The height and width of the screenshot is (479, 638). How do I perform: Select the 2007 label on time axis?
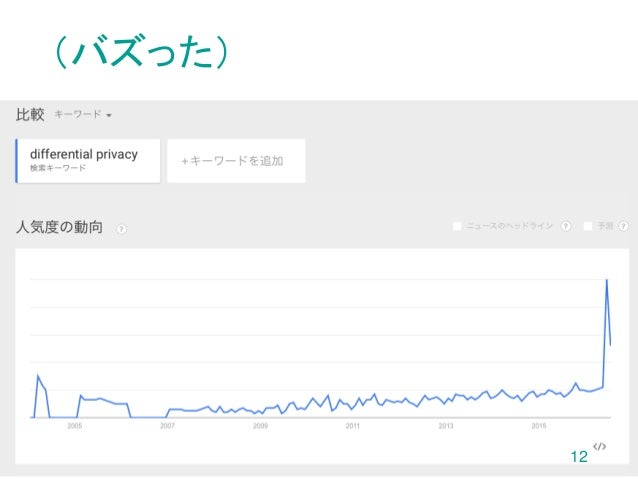167,426
